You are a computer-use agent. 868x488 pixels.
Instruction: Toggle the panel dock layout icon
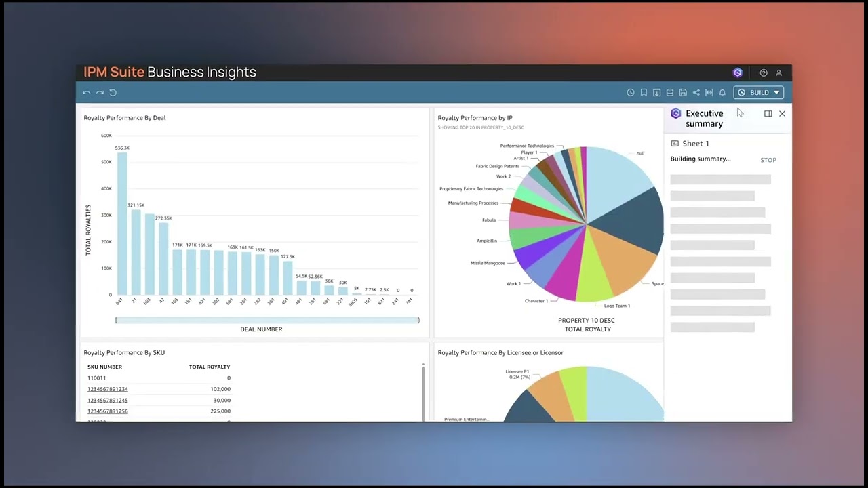pos(768,114)
